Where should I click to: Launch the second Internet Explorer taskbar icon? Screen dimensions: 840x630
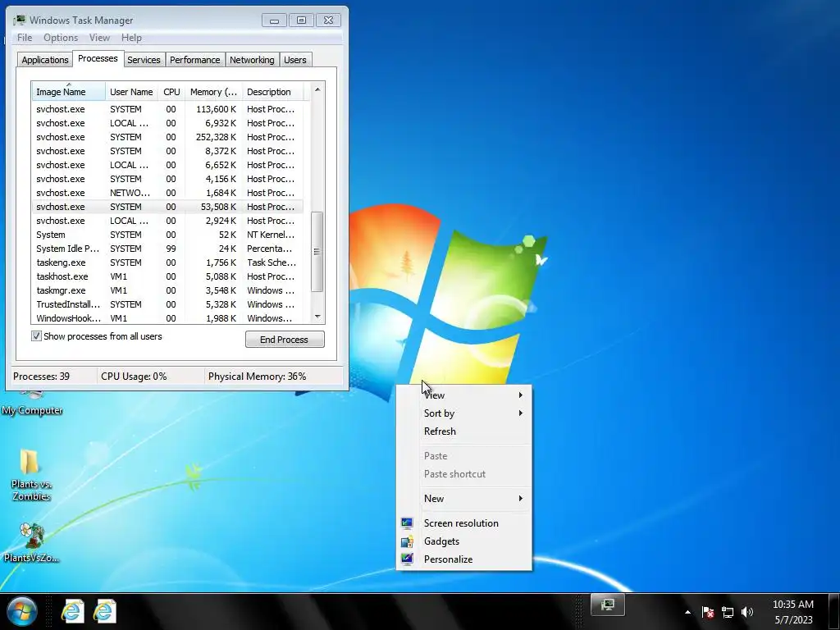(104, 611)
